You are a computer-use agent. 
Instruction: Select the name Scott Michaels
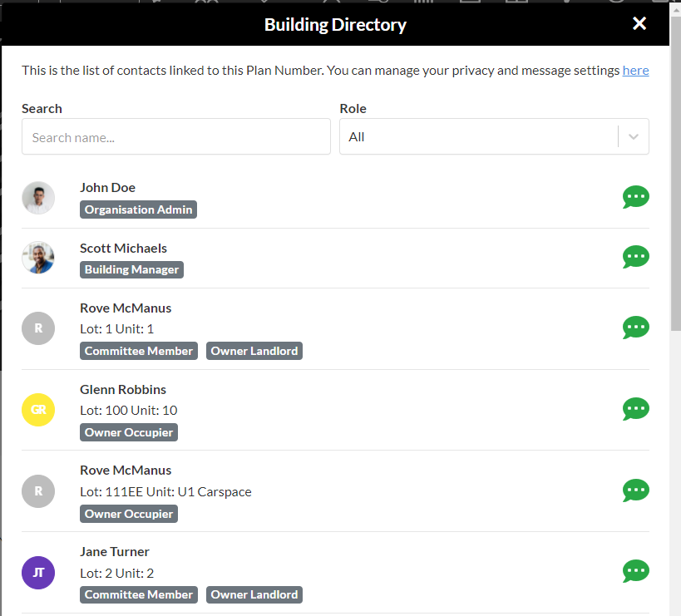123,249
